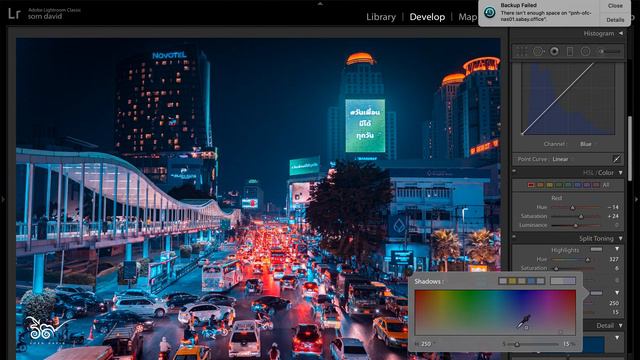Expand the Highlights disclosure triangle
Screen dimensions: 640x360
point(617,249)
